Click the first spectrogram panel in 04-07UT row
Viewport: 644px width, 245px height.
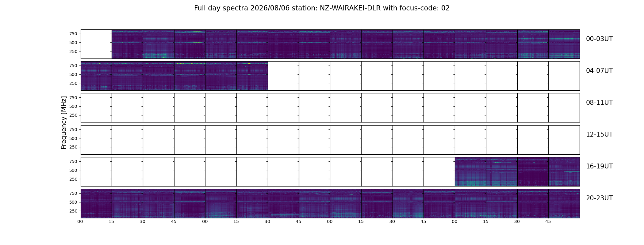pyautogui.click(x=96, y=76)
